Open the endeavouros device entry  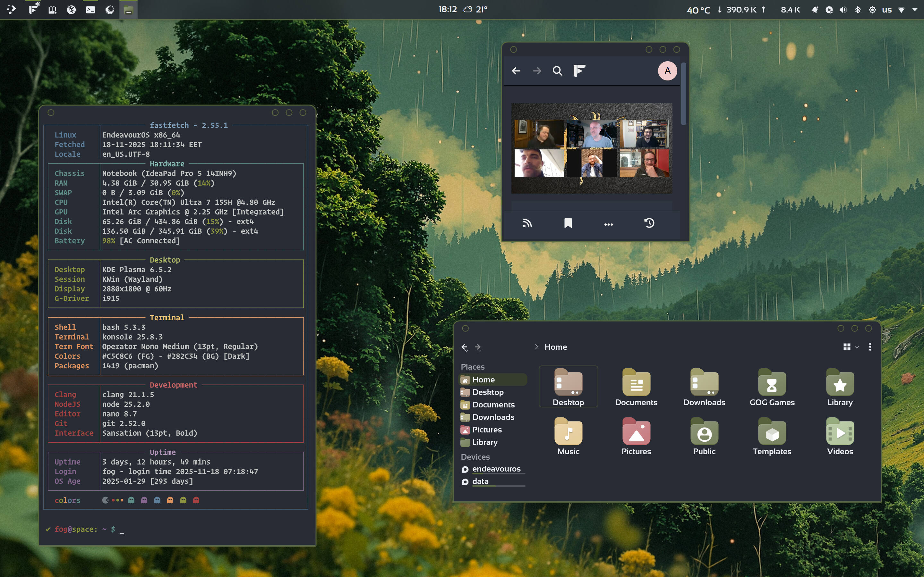click(x=496, y=469)
